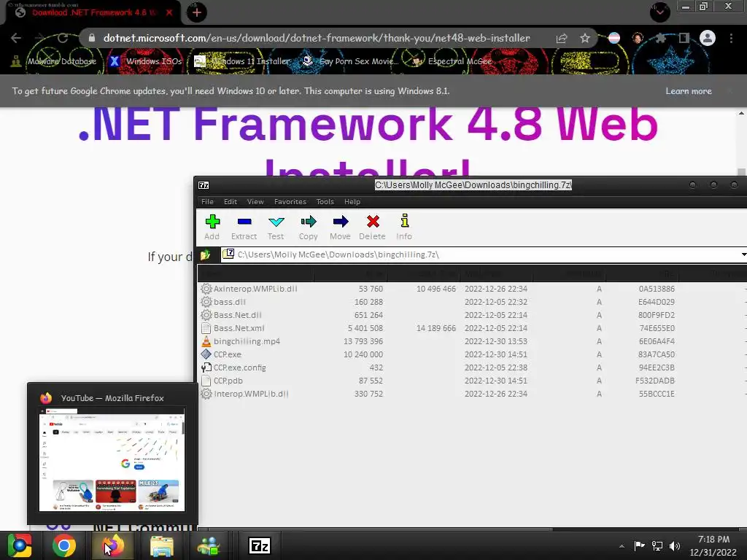Image resolution: width=747 pixels, height=560 pixels.
Task: Close the .NET Framework download tab
Action: (169, 13)
